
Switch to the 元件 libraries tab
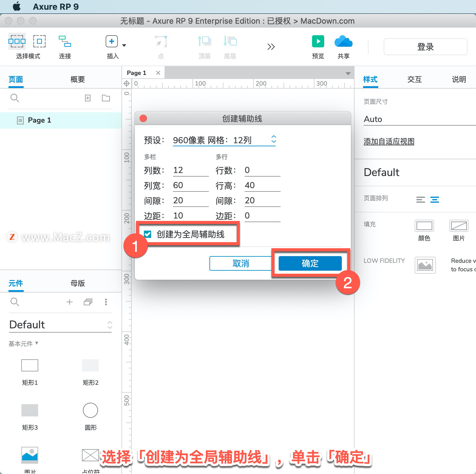pos(16,283)
